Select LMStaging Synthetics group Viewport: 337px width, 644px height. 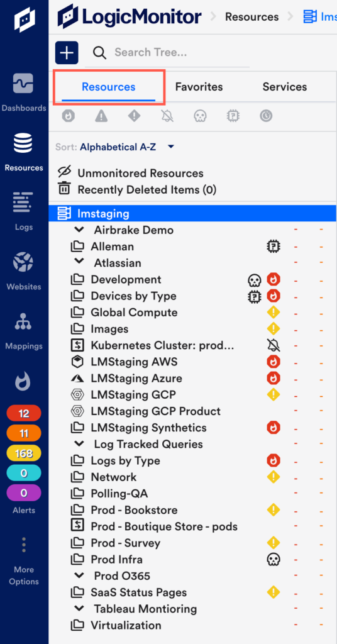pos(148,428)
